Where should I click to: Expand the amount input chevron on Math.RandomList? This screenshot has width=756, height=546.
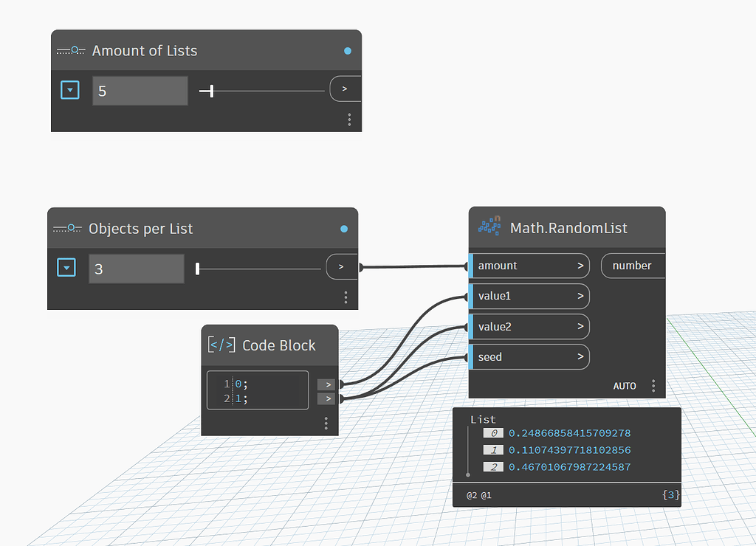click(582, 266)
